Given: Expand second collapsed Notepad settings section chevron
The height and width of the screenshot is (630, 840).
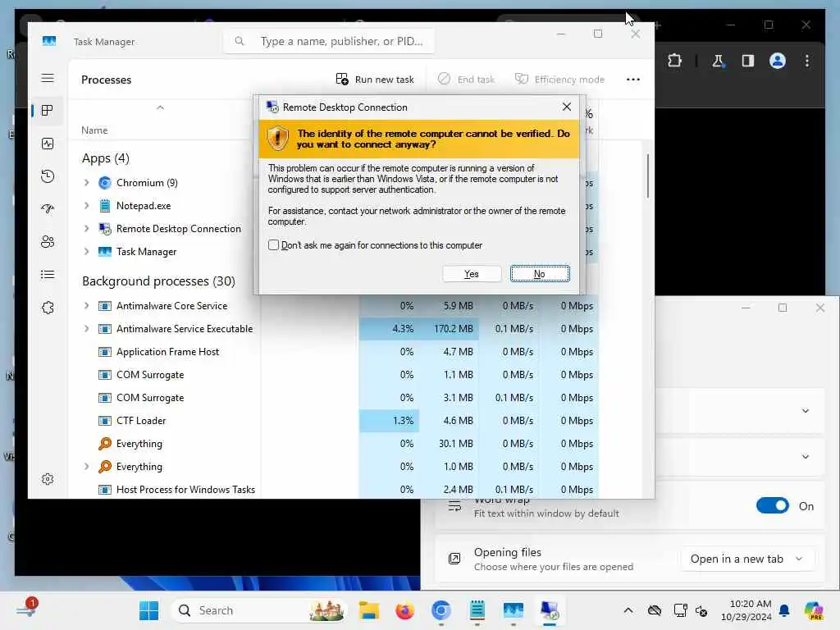Looking at the screenshot, I should pos(806,457).
